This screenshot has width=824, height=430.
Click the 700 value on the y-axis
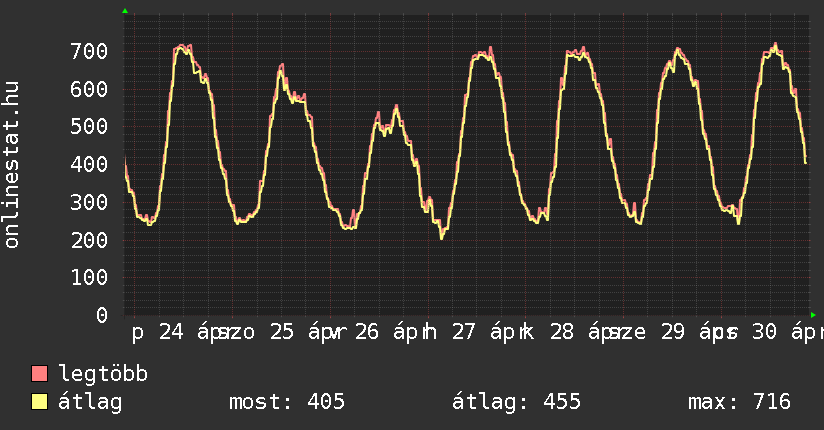point(89,51)
